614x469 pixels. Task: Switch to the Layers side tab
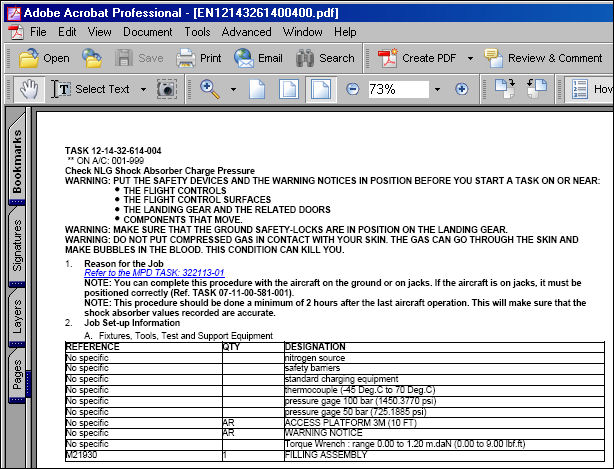(x=17, y=318)
